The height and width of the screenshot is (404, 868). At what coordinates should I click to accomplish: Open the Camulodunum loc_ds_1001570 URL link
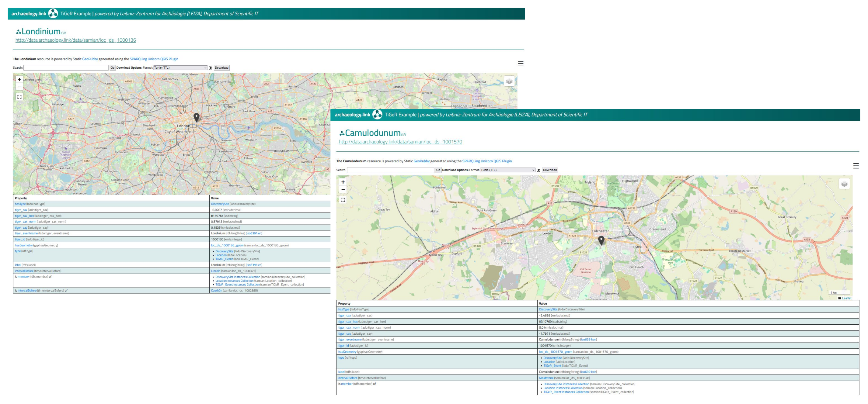(400, 142)
